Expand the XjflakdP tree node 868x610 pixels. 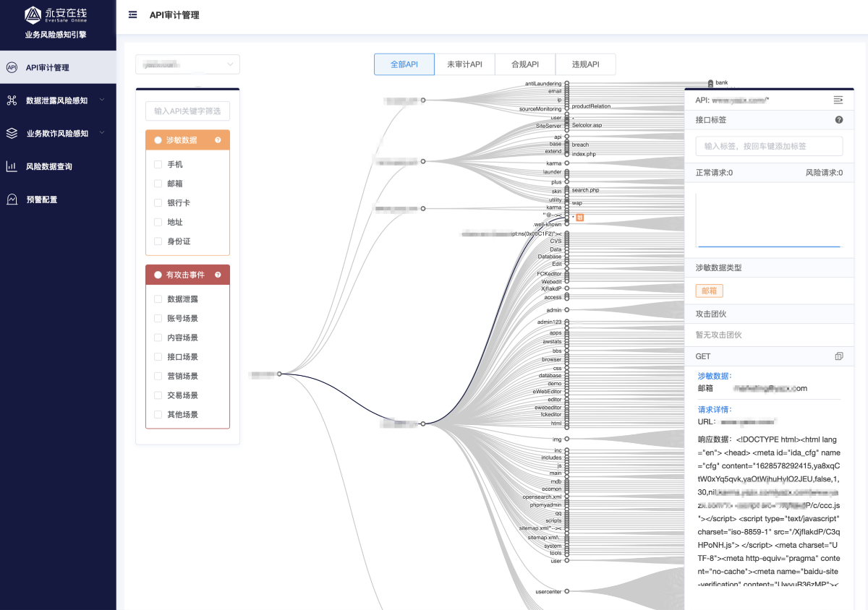coord(567,288)
